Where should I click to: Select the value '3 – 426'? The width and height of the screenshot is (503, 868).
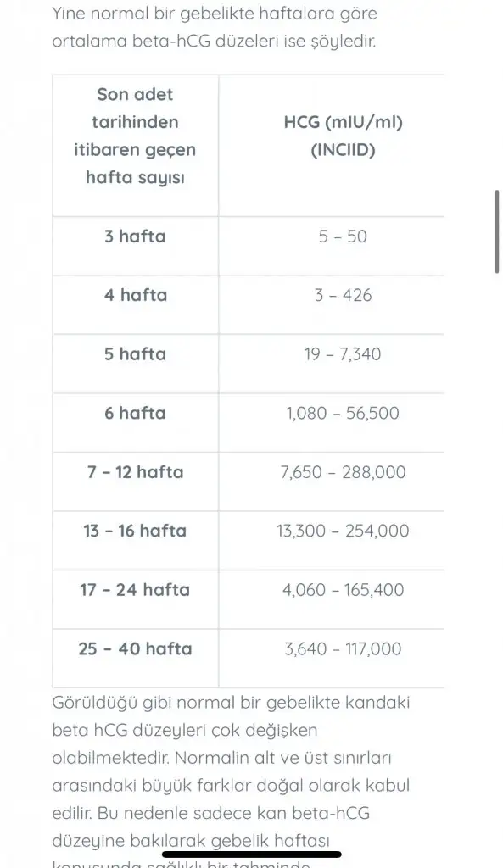(343, 295)
